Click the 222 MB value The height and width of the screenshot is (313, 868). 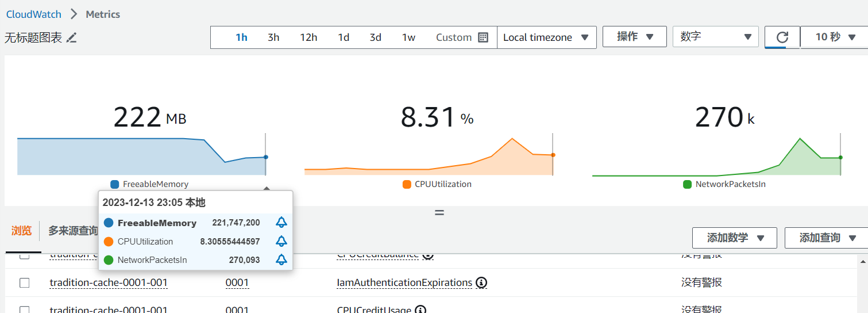tap(150, 117)
